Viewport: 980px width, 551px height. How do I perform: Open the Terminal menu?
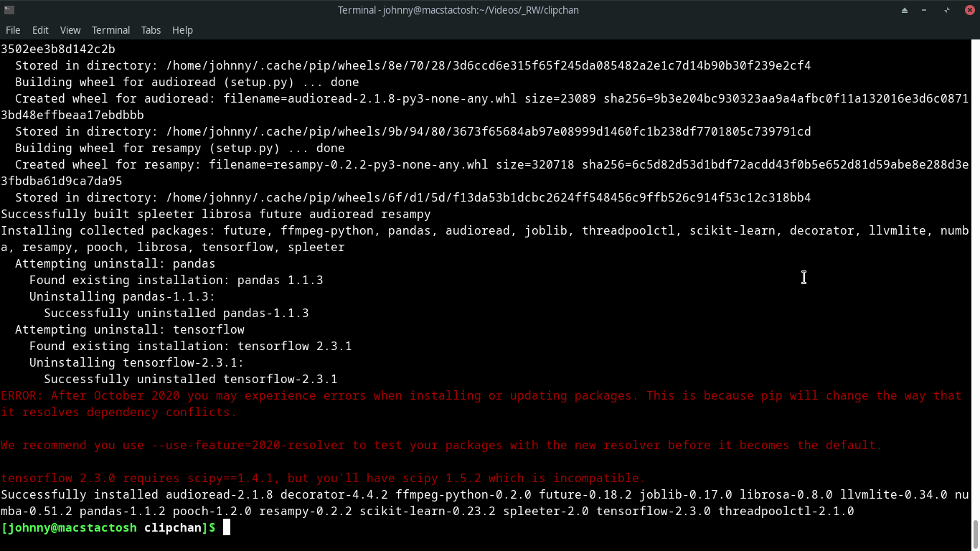click(110, 30)
